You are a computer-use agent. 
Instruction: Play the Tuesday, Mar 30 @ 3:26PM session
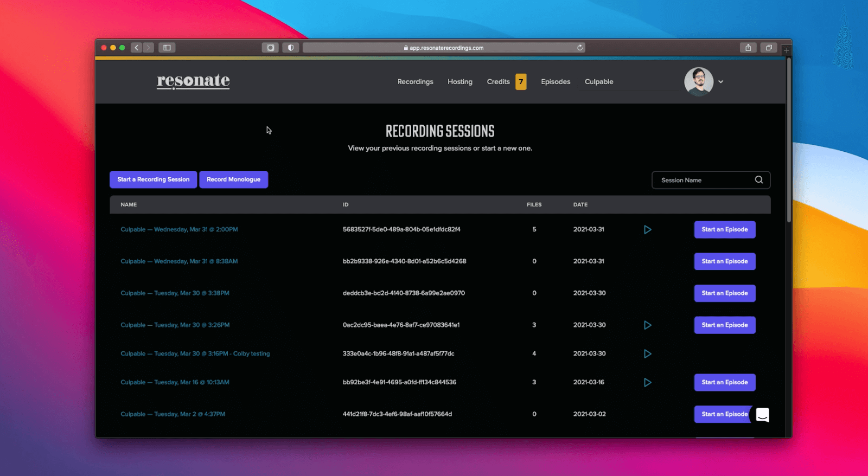(x=647, y=325)
